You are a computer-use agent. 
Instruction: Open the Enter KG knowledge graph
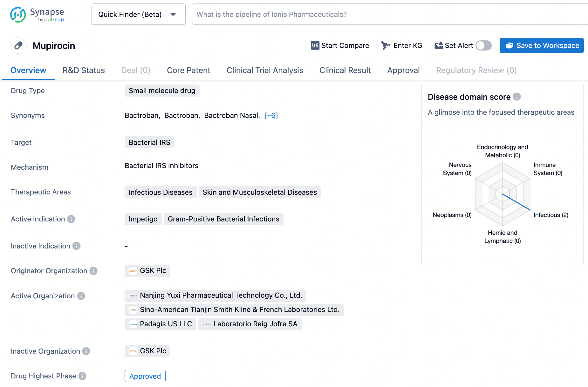tap(402, 45)
